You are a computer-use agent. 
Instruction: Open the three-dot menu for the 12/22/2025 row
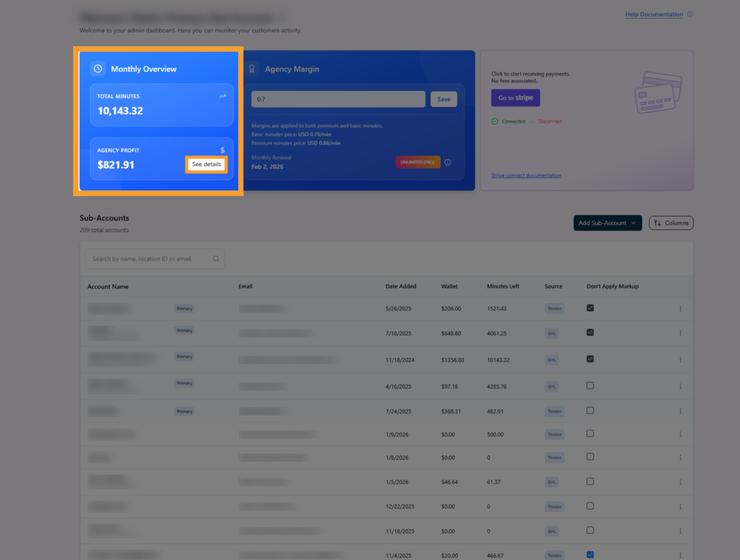click(x=680, y=506)
